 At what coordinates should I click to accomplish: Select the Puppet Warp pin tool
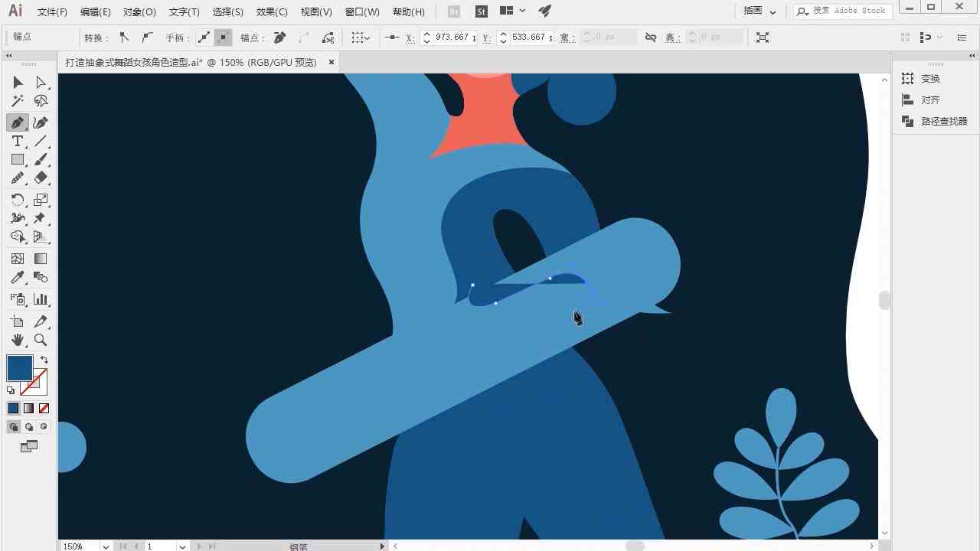41,219
